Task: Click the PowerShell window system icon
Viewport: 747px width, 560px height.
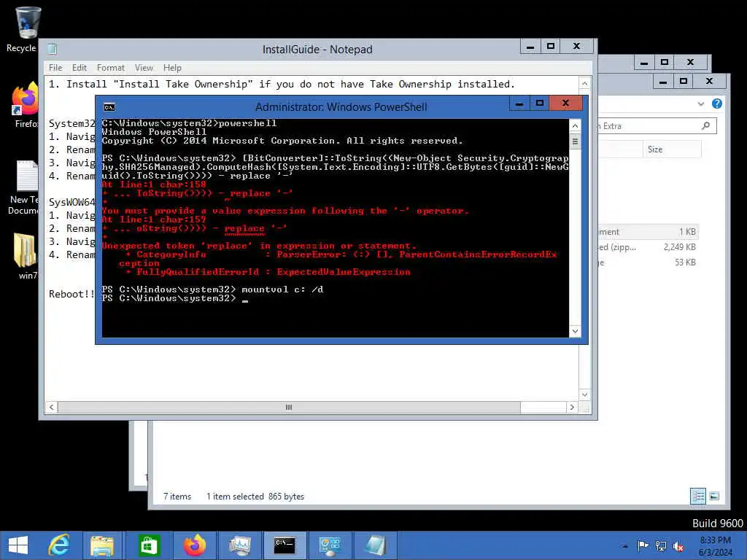Action: pos(109,107)
